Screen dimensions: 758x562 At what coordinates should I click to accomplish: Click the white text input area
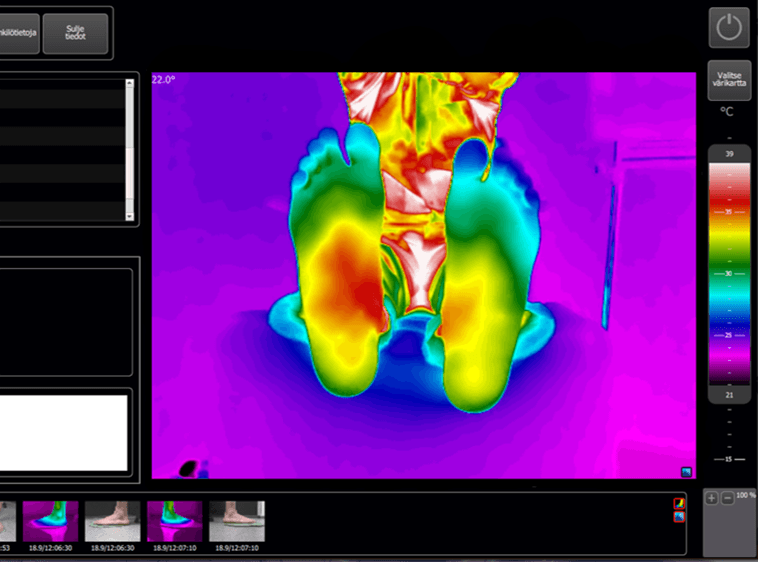tap(63, 432)
